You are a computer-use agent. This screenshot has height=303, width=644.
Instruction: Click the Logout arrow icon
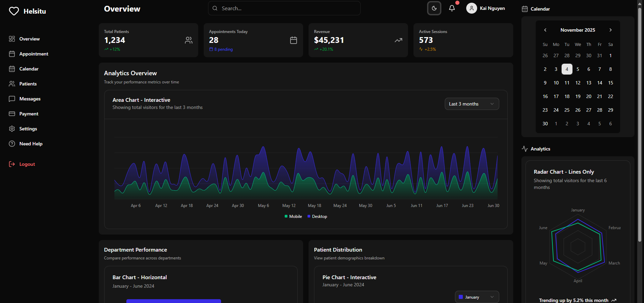tap(12, 164)
